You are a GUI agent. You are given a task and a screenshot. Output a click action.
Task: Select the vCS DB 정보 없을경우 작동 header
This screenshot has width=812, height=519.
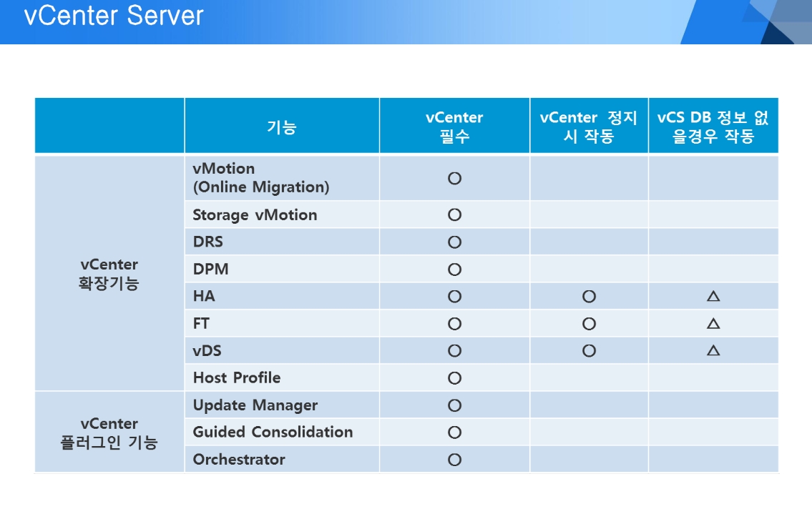point(713,126)
